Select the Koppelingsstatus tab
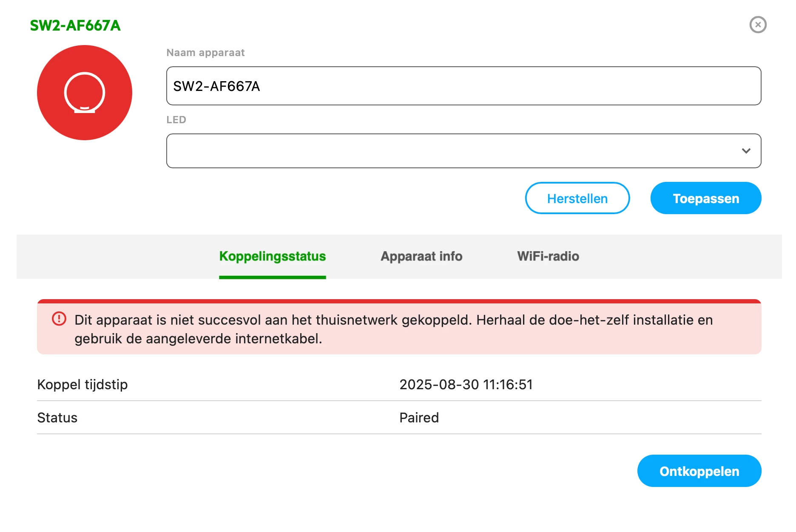Image resolution: width=796 pixels, height=532 pixels. 273,256
